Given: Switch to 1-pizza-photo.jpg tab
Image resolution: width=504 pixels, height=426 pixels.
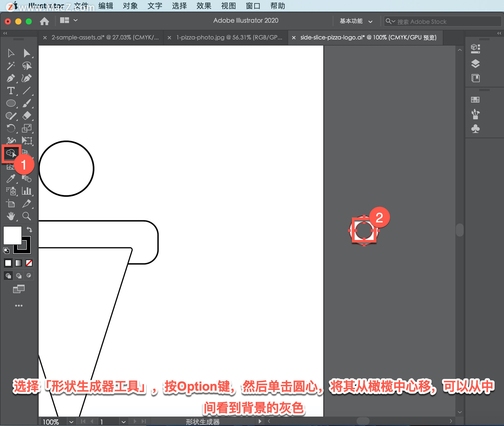Looking at the screenshot, I should [x=229, y=38].
